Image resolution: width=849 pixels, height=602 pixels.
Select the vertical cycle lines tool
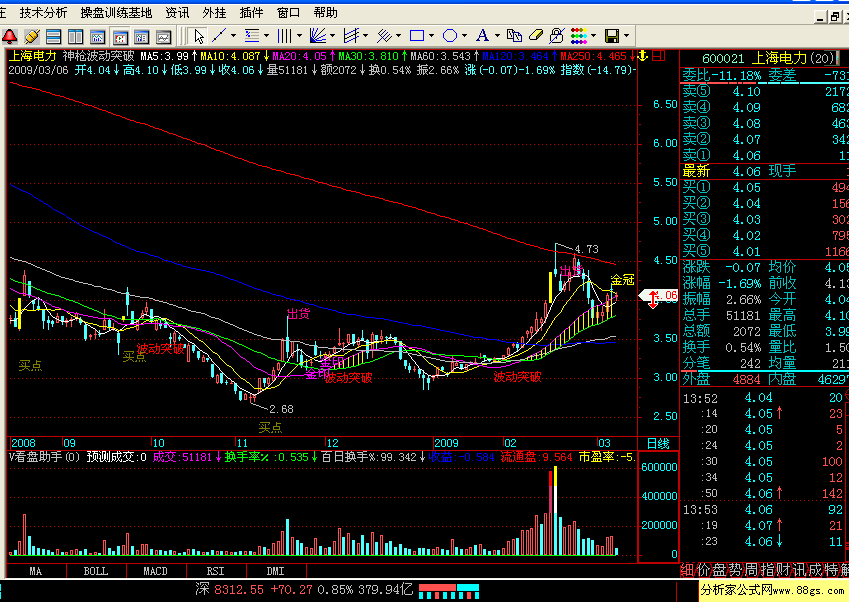pyautogui.click(x=285, y=36)
